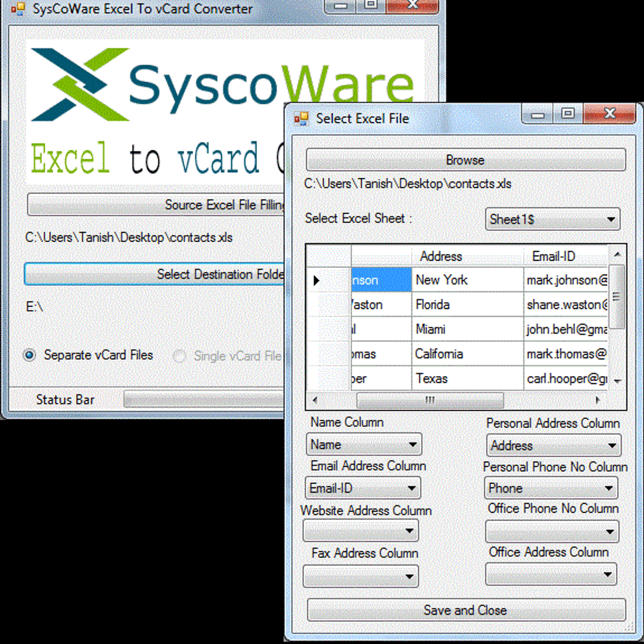Click the highlighted 'nson' name cell
The image size is (644, 644).
coord(381,280)
